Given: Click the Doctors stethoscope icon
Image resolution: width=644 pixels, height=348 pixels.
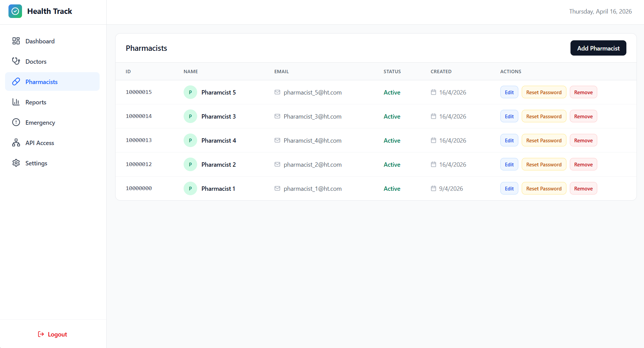Looking at the screenshot, I should pyautogui.click(x=16, y=61).
